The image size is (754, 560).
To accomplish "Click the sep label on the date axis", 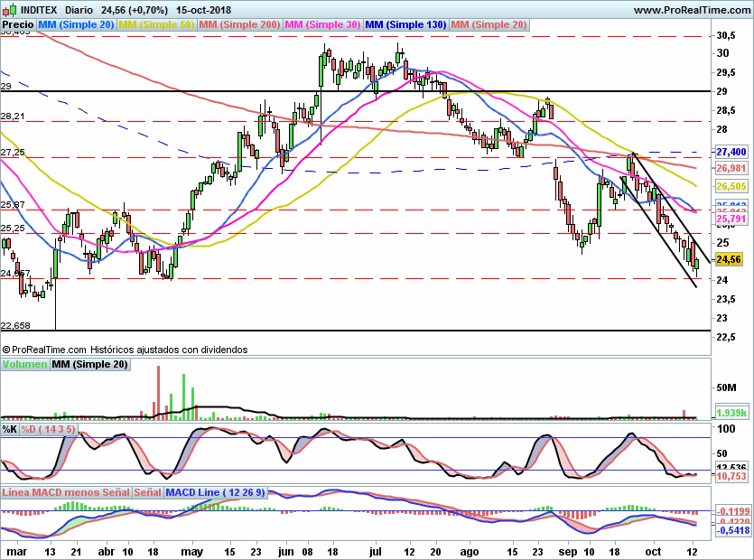I will [x=568, y=552].
